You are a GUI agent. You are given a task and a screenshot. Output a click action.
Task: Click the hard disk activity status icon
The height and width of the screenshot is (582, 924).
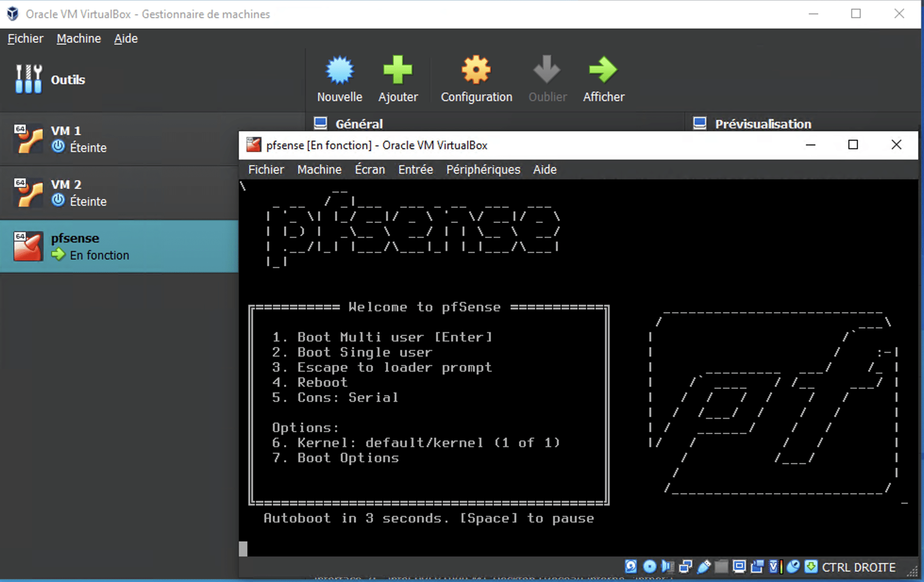(x=631, y=567)
